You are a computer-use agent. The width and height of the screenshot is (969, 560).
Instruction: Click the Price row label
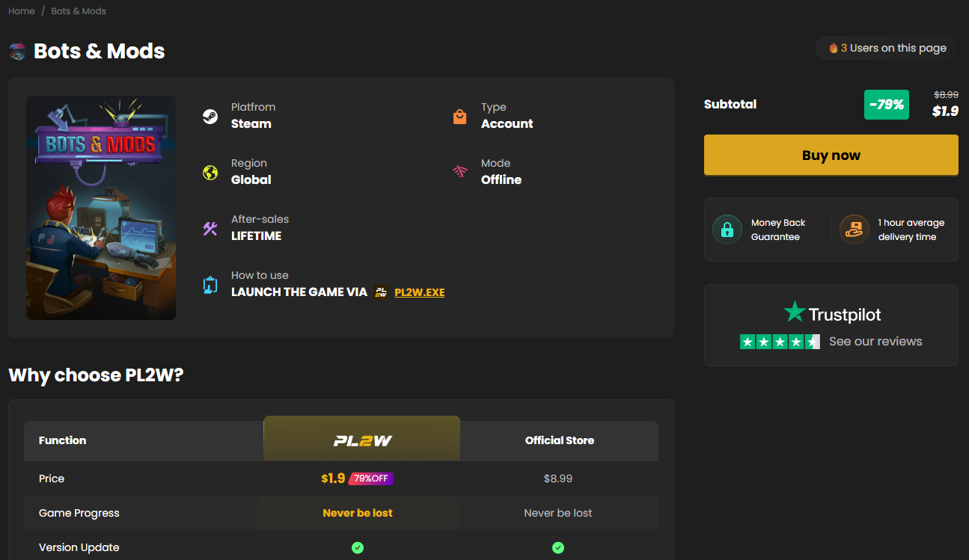[52, 479]
